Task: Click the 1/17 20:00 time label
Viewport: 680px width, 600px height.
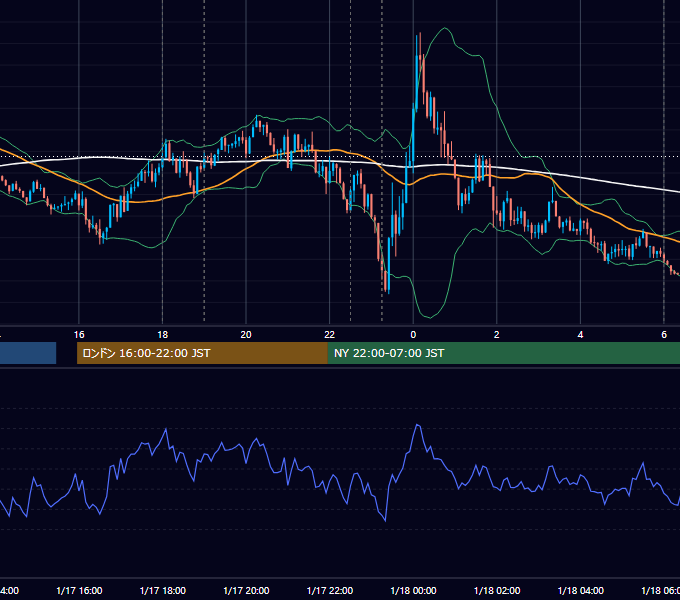Action: pos(246,590)
